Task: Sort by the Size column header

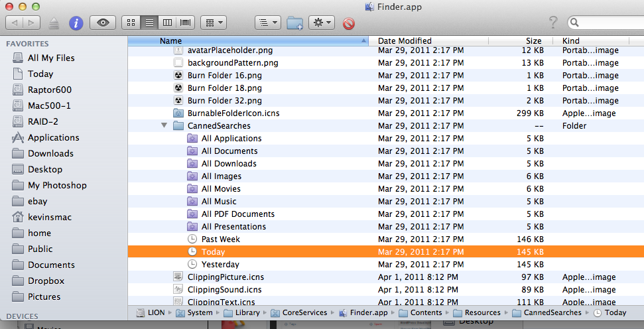Action: [521, 40]
